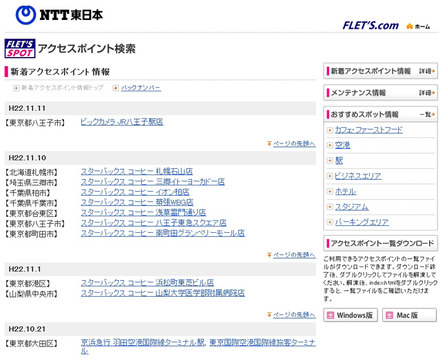Open スターバックス 南町田グランベリーモール店 link
The image size is (440, 364).
163,233
